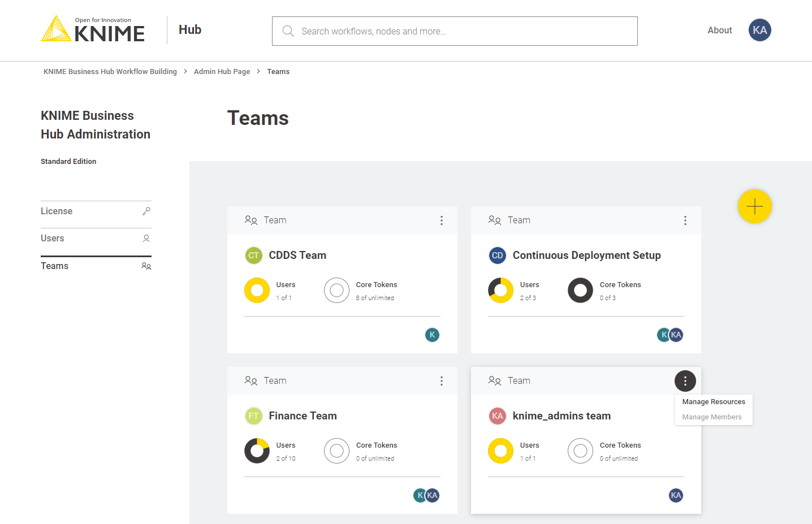
Task: Open the Teams section in sidebar
Action: (96, 266)
